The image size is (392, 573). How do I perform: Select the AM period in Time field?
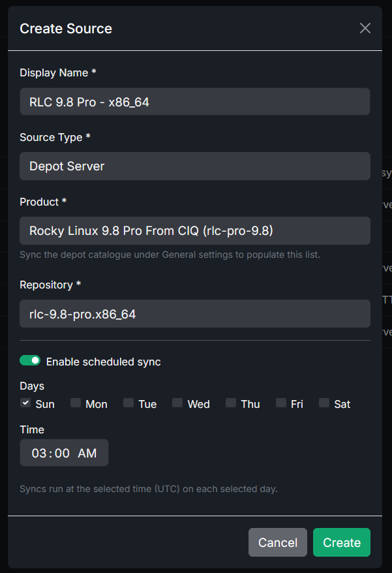point(87,453)
